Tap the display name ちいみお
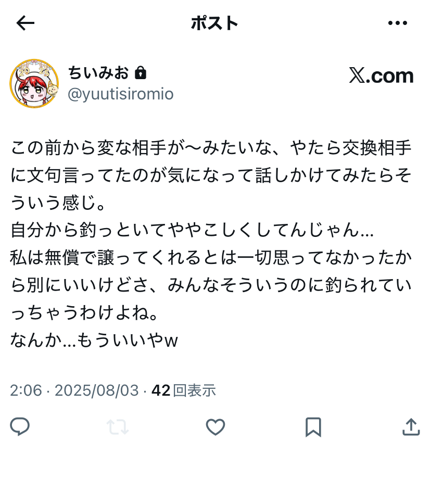The image size is (431, 504). (98, 73)
